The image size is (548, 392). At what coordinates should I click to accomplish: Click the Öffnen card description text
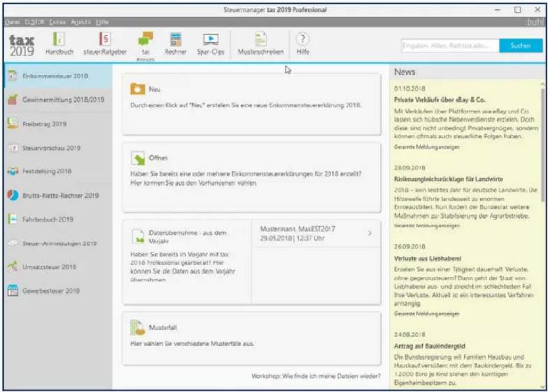pos(246,179)
